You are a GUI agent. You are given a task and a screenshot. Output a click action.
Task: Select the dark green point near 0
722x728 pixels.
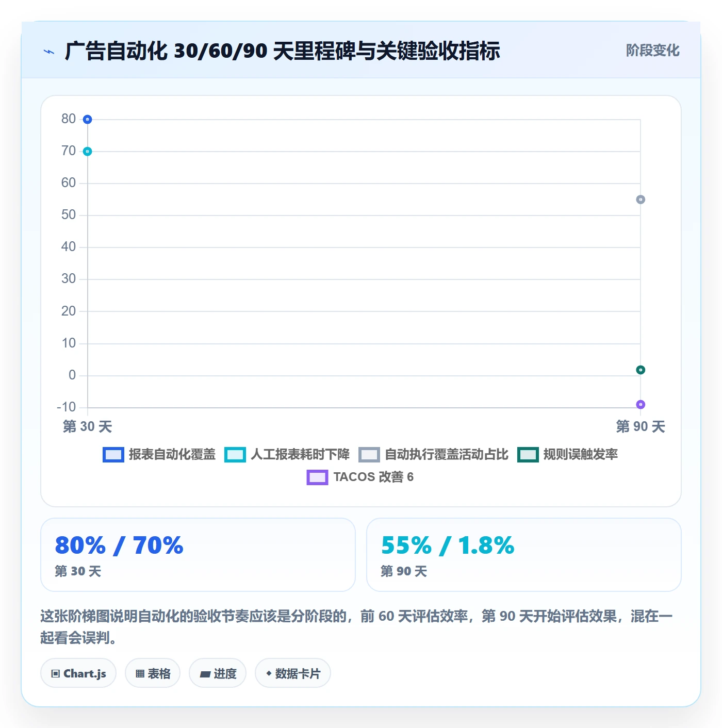[641, 370]
